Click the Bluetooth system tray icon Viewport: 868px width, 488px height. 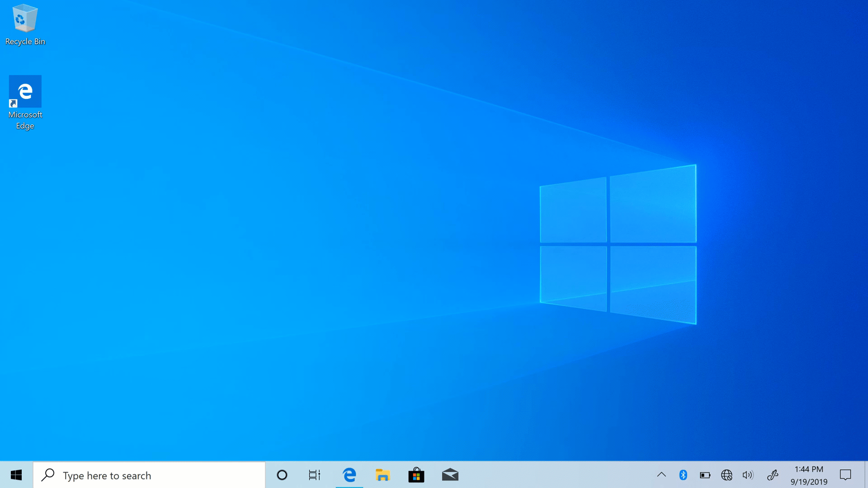[683, 475]
